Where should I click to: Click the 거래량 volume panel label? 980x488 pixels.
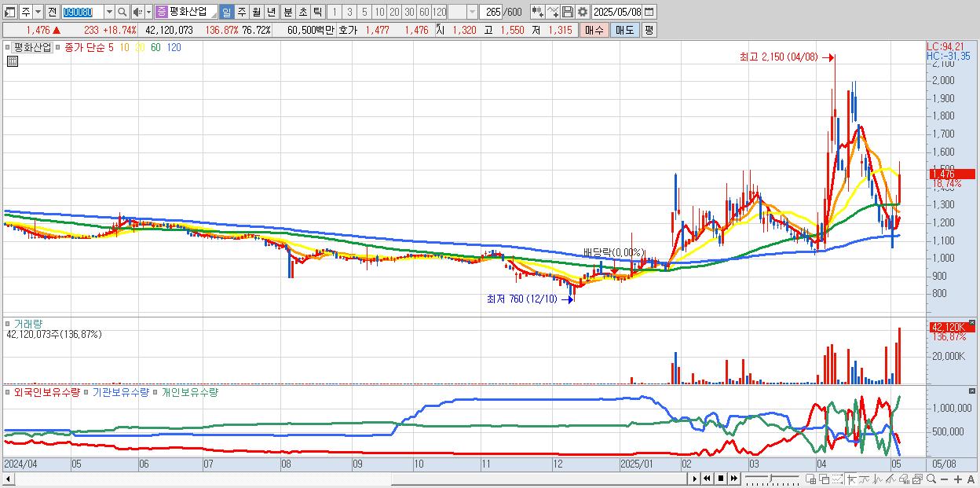[28, 323]
